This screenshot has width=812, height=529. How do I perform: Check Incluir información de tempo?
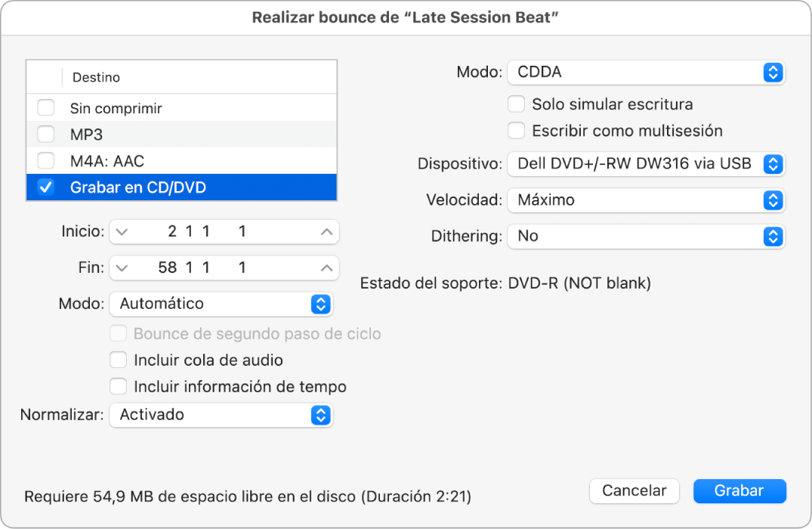(x=119, y=386)
